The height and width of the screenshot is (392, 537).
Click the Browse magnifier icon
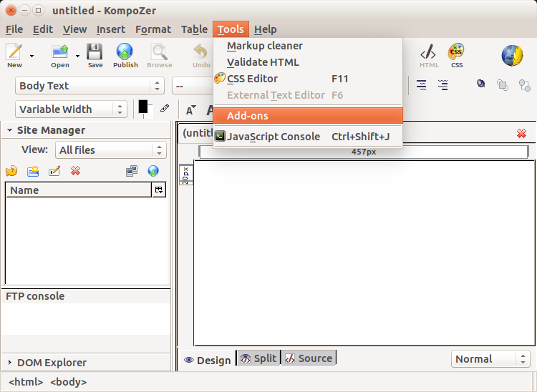159,52
